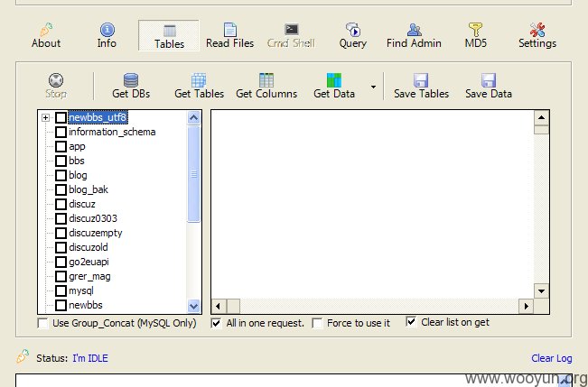Click Save Tables toolbar button
Viewport: 588px width, 387px height.
[421, 87]
